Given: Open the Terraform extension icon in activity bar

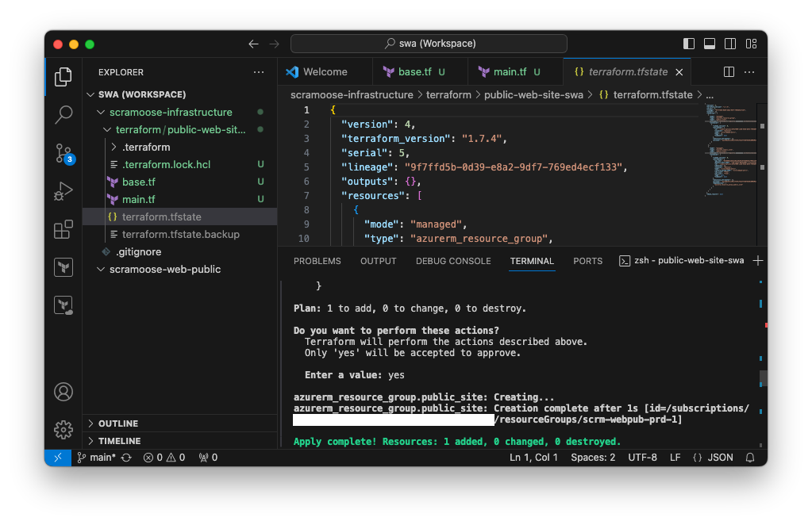Looking at the screenshot, I should (63, 267).
